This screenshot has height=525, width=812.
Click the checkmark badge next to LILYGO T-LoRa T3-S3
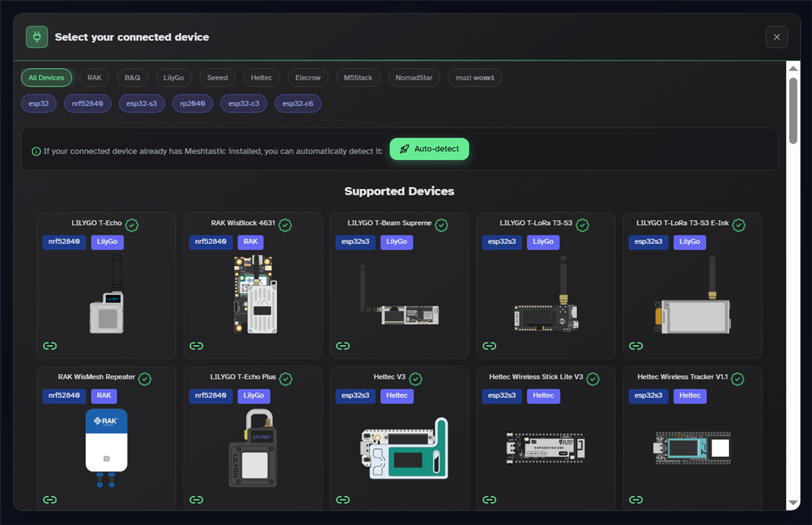(x=583, y=225)
